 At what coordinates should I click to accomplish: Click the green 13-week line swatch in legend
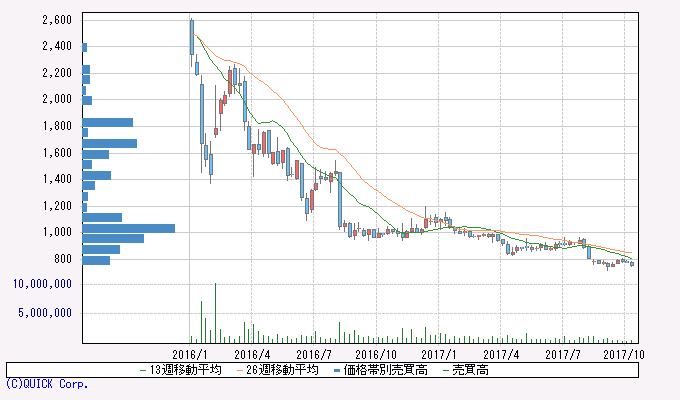tap(143, 370)
